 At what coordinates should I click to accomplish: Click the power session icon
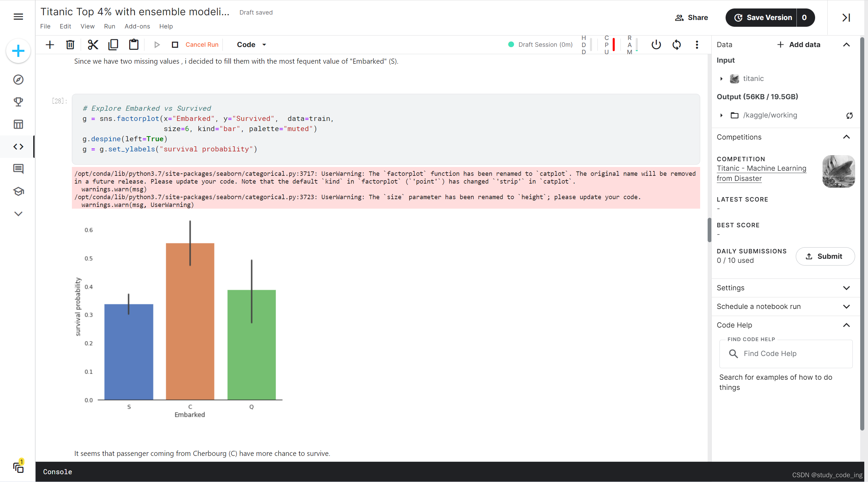tap(656, 45)
